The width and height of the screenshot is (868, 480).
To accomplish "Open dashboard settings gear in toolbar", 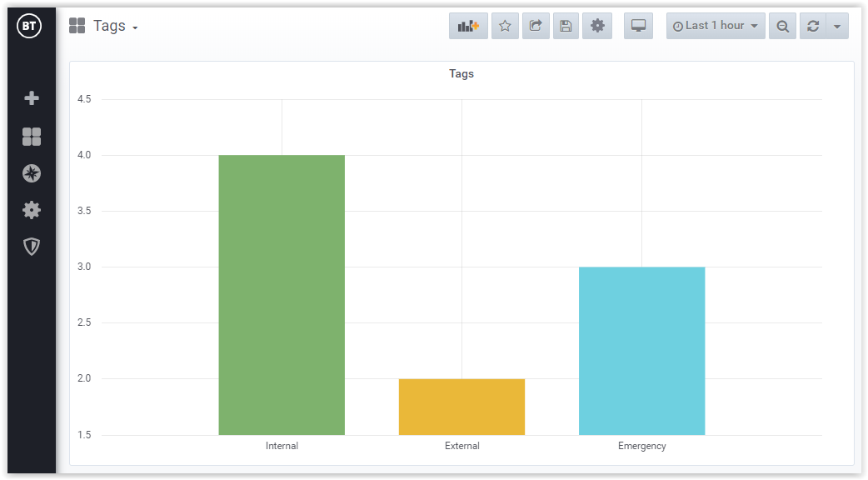I will tap(597, 26).
